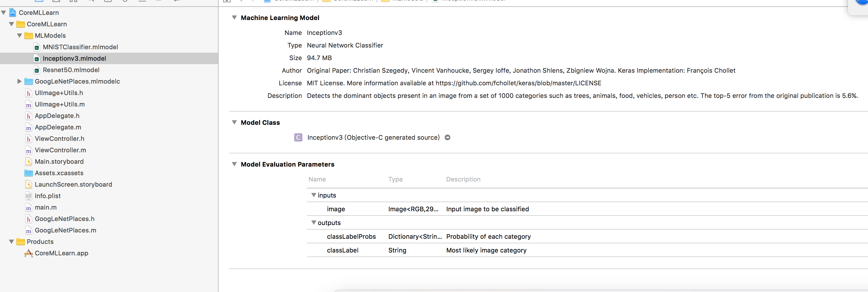
Task: Select GoogLeNetPlaces.h in the navigator
Action: [x=64, y=219]
